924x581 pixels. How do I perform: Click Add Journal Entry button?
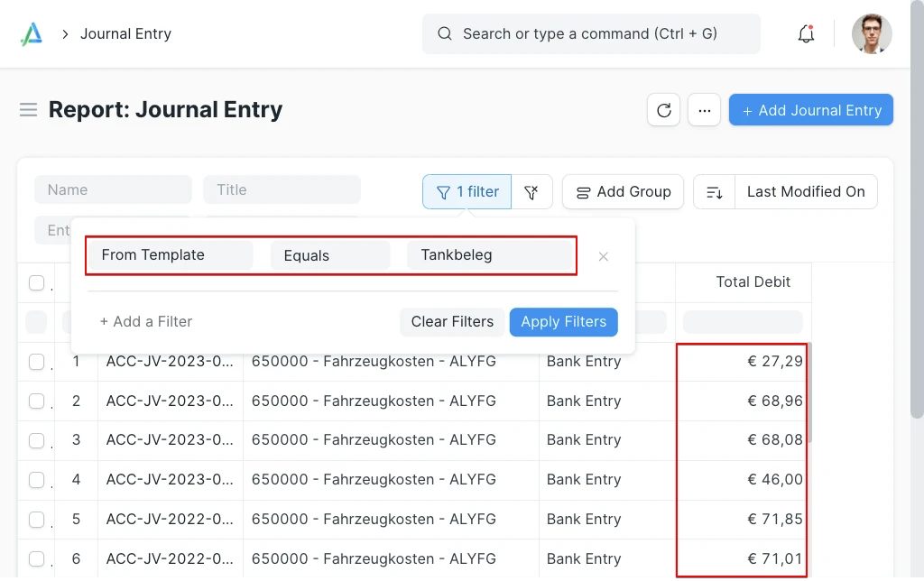click(x=810, y=110)
